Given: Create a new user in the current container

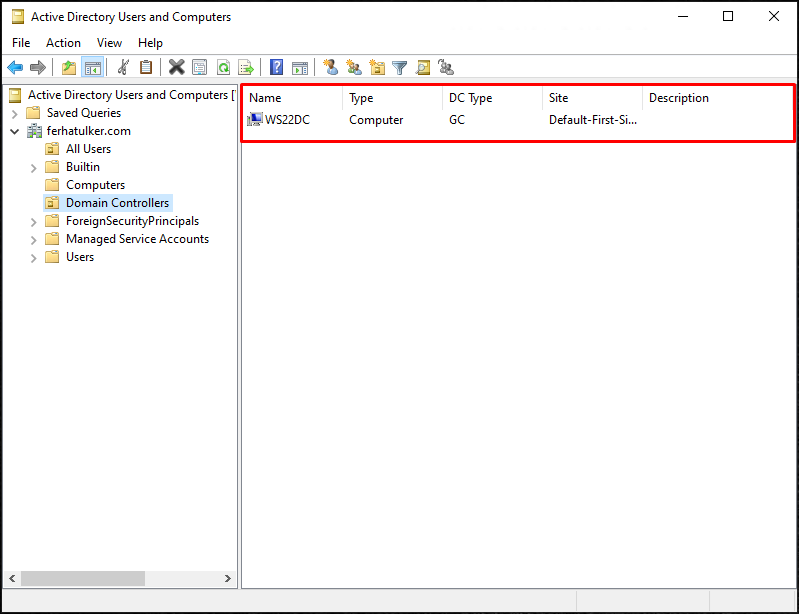Looking at the screenshot, I should (x=330, y=67).
